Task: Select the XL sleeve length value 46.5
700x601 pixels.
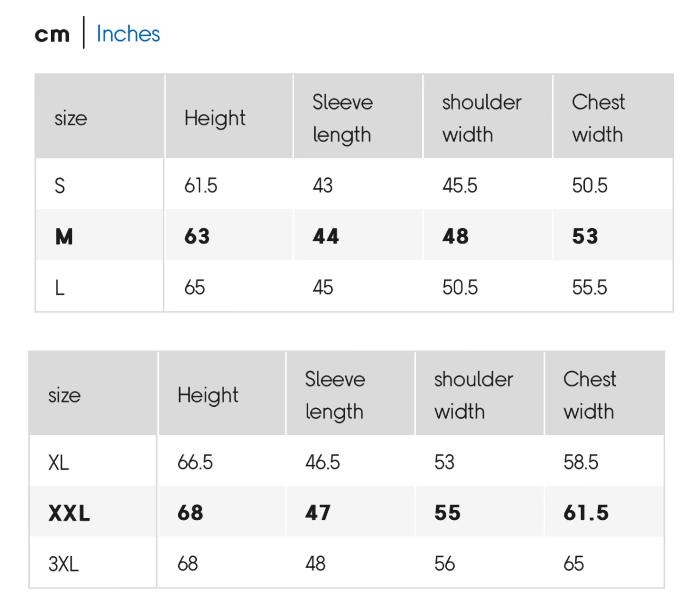Action: click(322, 462)
